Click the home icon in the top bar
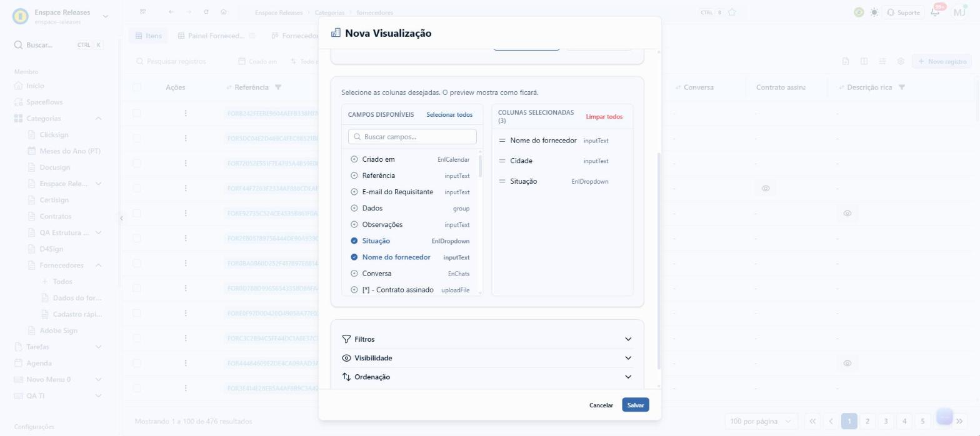 coord(224,12)
